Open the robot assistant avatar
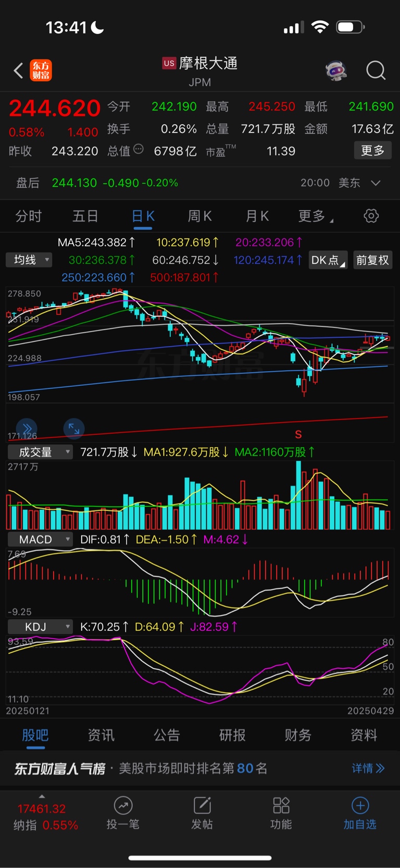Viewport: 400px width, 868px height. [336, 70]
